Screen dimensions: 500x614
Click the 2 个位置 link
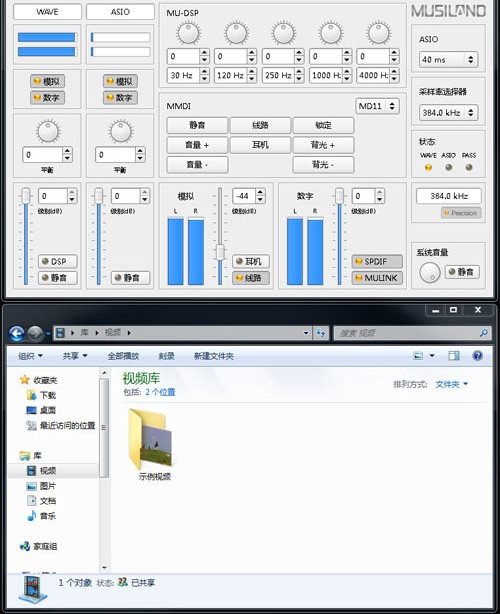pos(160,392)
